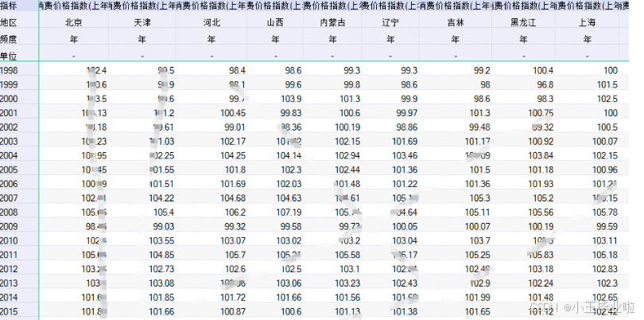Click 吉林 2015 value 101.65

tap(478, 312)
